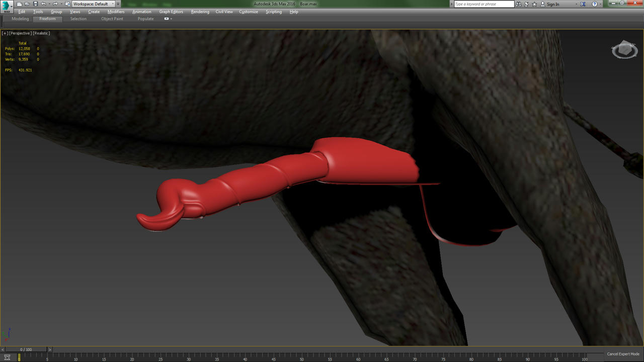Click the Tris count 17,690 statistic
Viewport: 644px width, 362px height.
(x=24, y=54)
